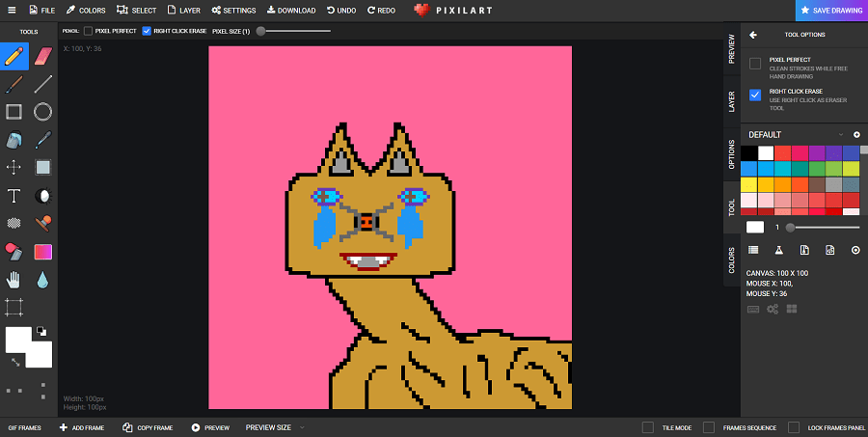Disable Right Click Erase in Tool Options panel

(755, 95)
